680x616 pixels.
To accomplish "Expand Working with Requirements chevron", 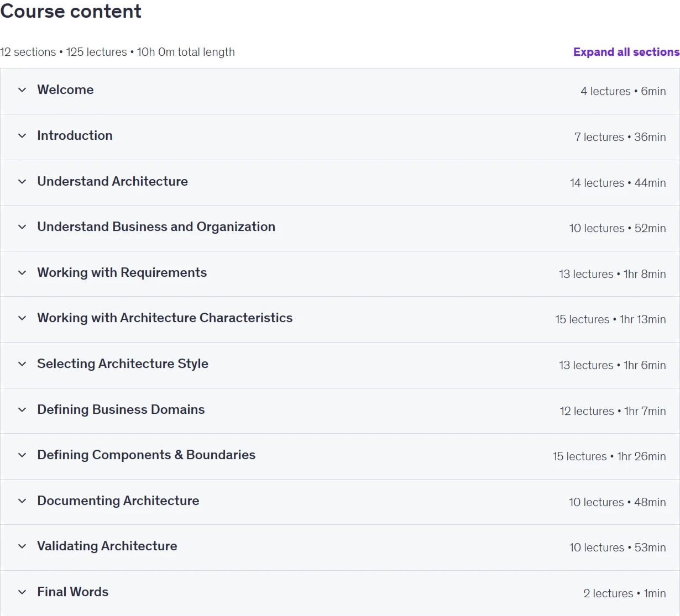I will (22, 273).
